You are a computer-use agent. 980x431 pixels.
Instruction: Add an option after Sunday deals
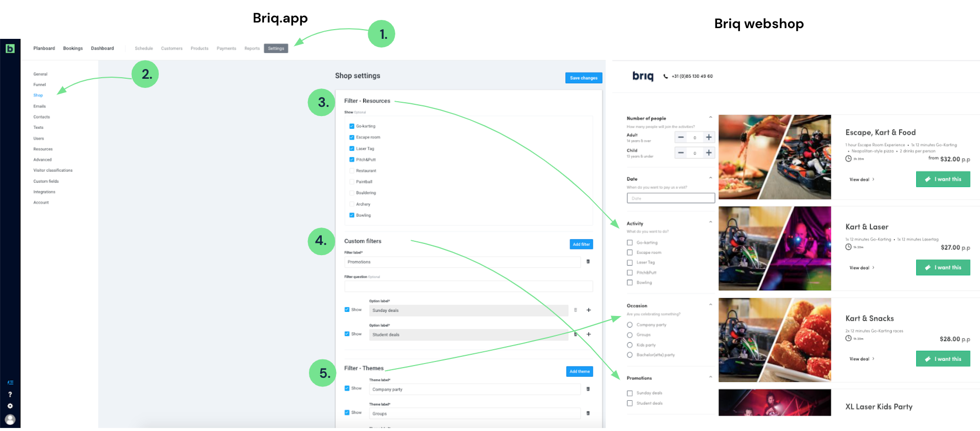coord(588,310)
